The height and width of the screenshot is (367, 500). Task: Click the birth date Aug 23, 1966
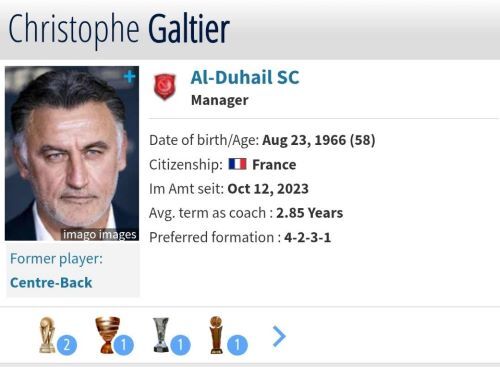coord(304,140)
